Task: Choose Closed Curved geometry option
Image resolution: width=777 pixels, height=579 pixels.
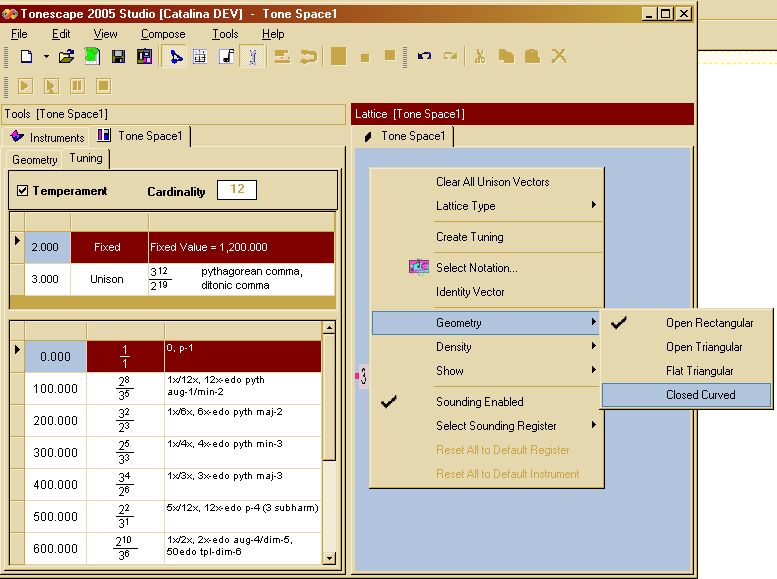Action: [687, 395]
